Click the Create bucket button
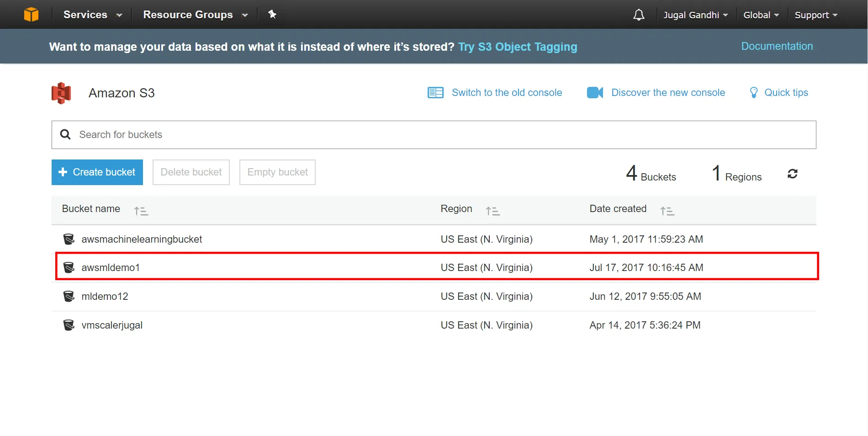 (97, 172)
